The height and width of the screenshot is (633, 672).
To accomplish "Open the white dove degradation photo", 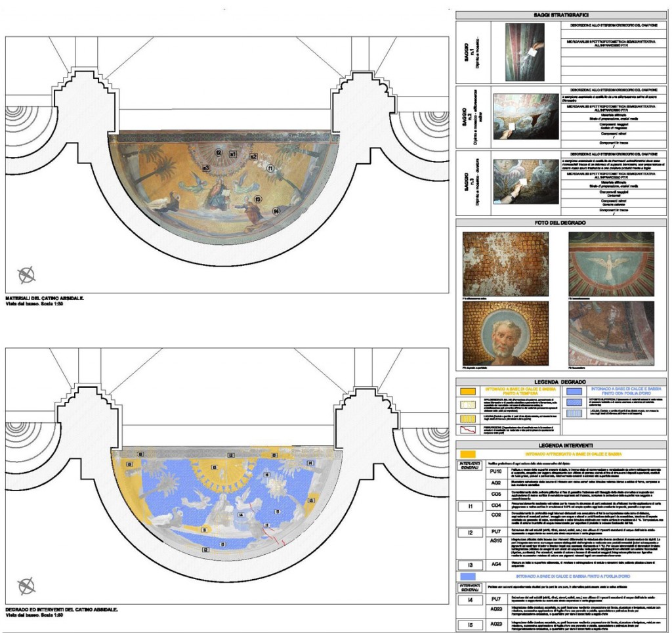I will [611, 263].
